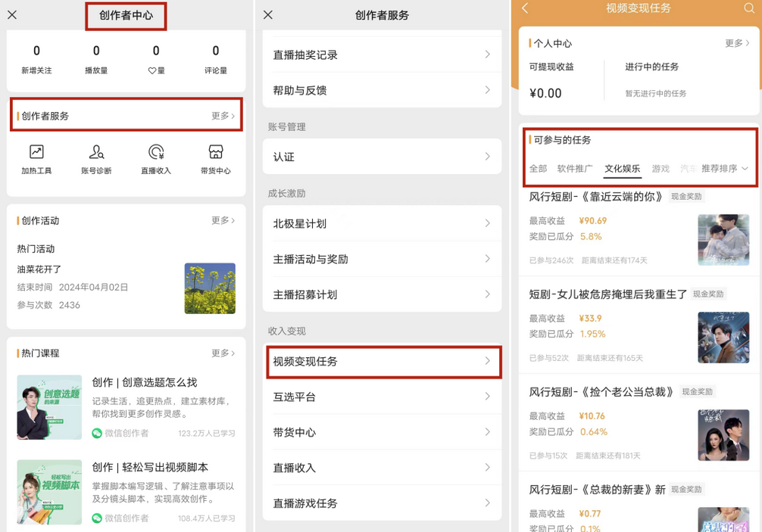Tap the search magnifier in 视频变现任务 header
This screenshot has height=532, width=762.
749,8
